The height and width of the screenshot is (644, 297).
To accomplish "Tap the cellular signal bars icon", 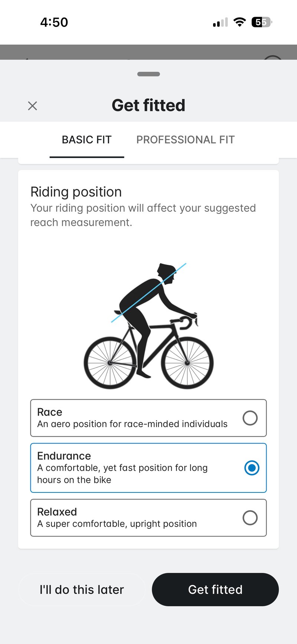I will (x=220, y=23).
